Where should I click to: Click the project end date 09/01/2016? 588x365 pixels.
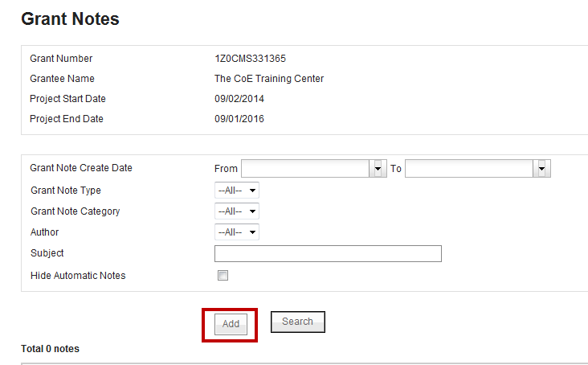click(239, 119)
